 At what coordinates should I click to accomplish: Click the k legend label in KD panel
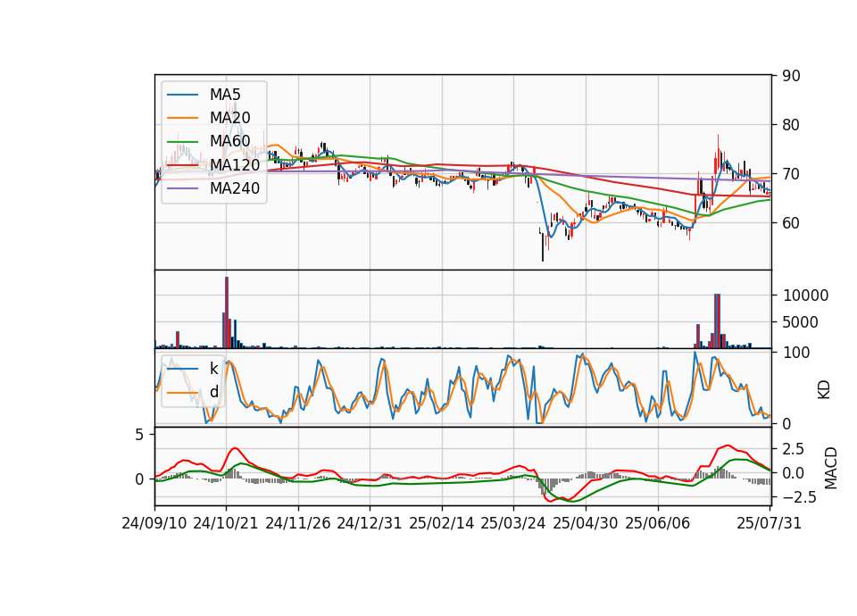[x=213, y=369]
